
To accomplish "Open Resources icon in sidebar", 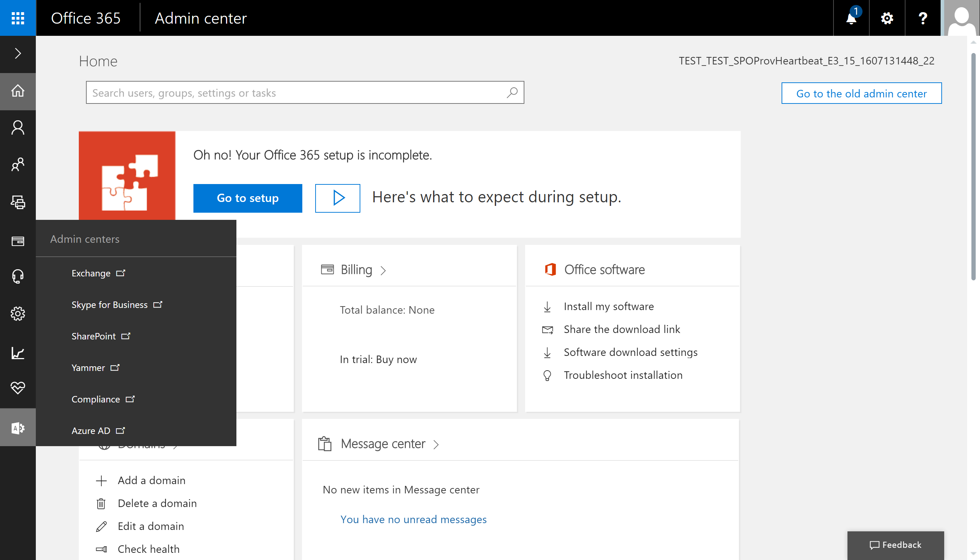I will pos(18,202).
